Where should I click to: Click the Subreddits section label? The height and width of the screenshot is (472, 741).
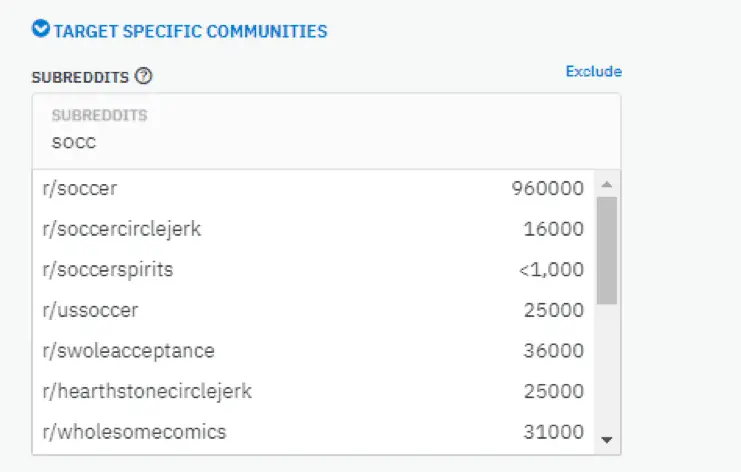80,77
